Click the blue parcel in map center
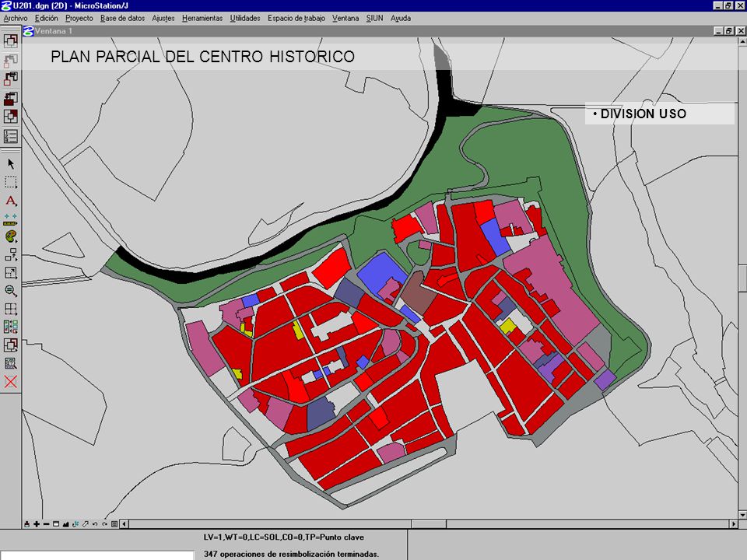Screen dimensions: 747x560 click(x=381, y=272)
